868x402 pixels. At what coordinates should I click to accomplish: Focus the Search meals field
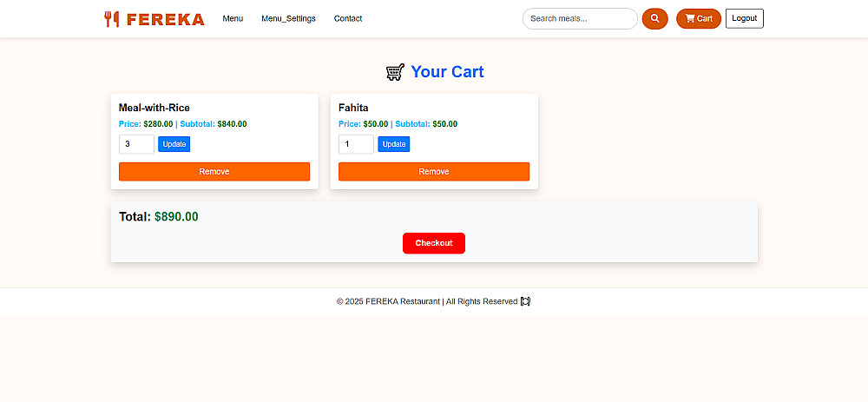pos(580,18)
